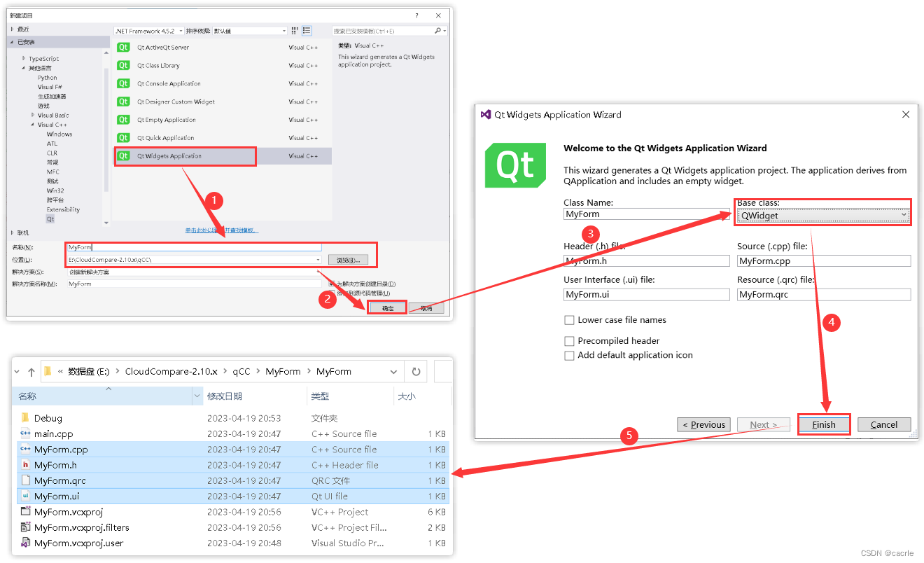Click the Header (.h) file input field
Viewport: 924px width, 563px height.
[x=647, y=260]
